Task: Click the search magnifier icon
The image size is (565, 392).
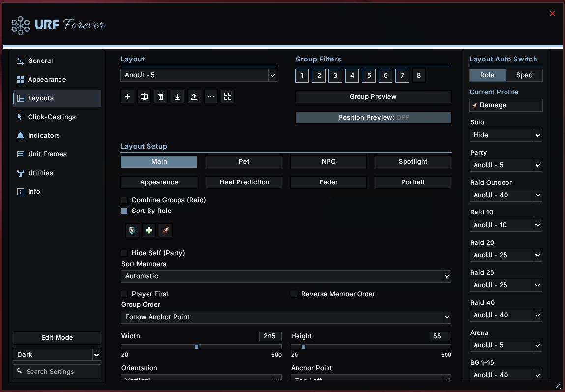Action: pyautogui.click(x=19, y=371)
